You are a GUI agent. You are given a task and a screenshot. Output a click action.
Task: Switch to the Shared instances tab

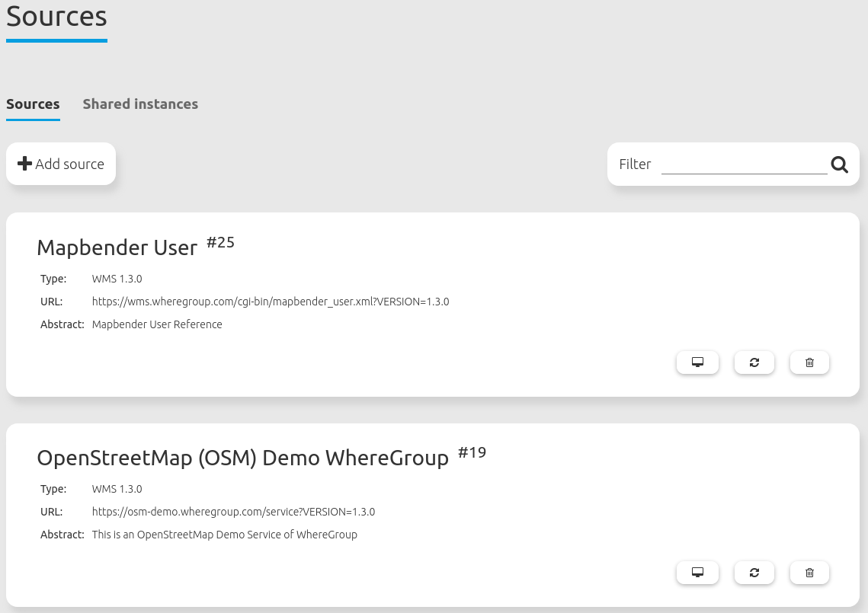pos(140,104)
